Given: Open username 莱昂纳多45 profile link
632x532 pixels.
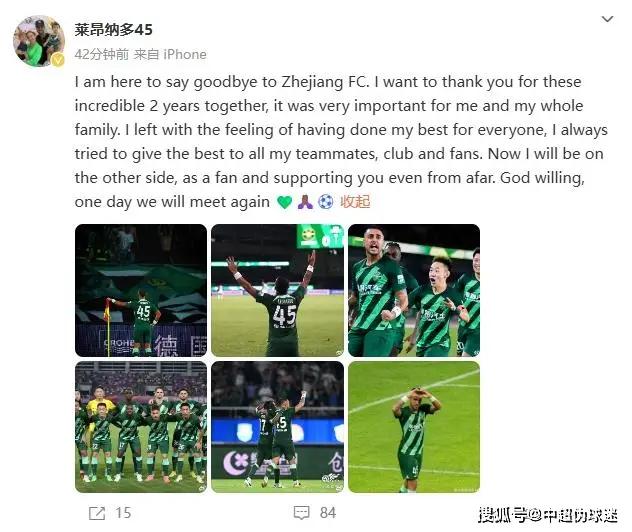Looking at the screenshot, I should pos(113,30).
